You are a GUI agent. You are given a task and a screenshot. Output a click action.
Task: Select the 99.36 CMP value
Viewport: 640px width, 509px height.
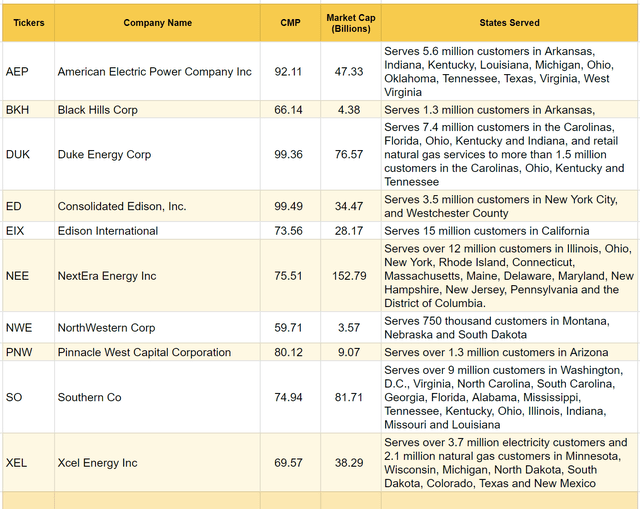tap(290, 154)
